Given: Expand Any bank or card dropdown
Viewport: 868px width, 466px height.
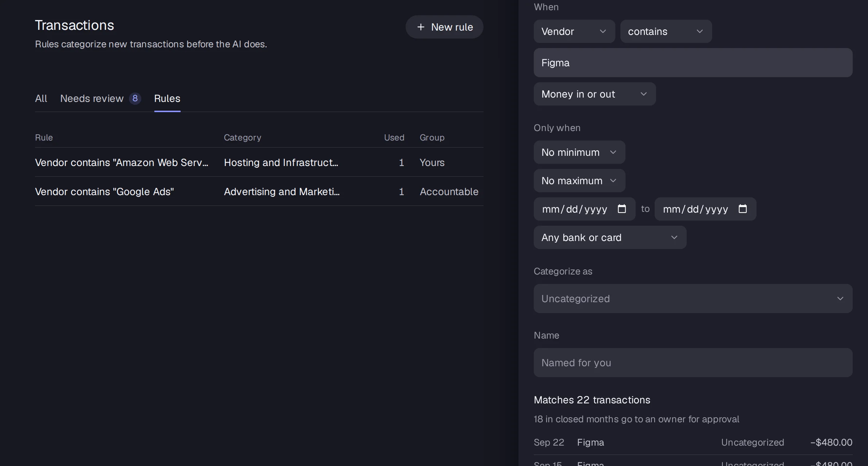Looking at the screenshot, I should pyautogui.click(x=610, y=237).
